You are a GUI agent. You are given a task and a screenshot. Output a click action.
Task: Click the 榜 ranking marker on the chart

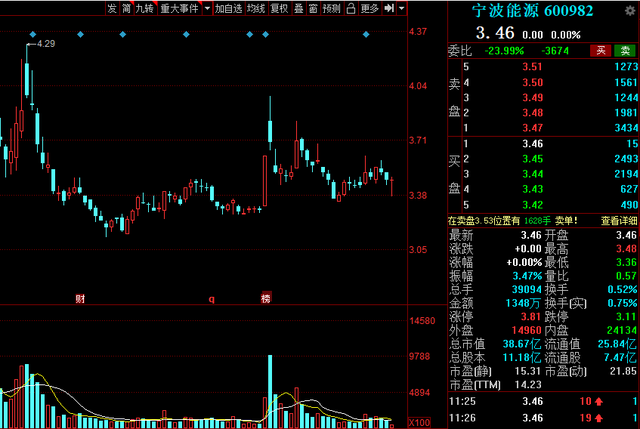(x=266, y=298)
